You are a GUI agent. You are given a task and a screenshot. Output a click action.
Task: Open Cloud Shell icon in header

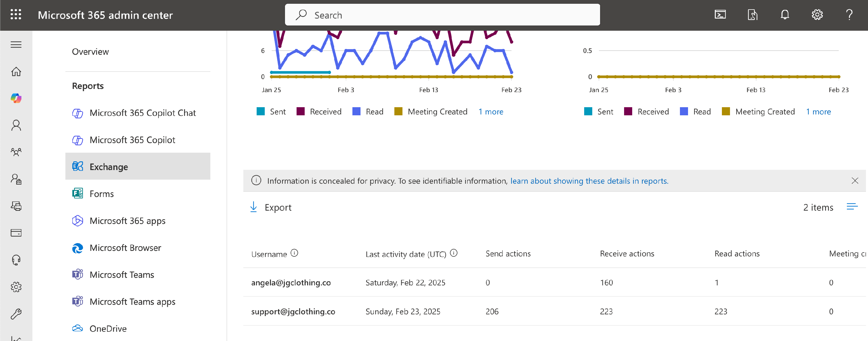pos(720,14)
